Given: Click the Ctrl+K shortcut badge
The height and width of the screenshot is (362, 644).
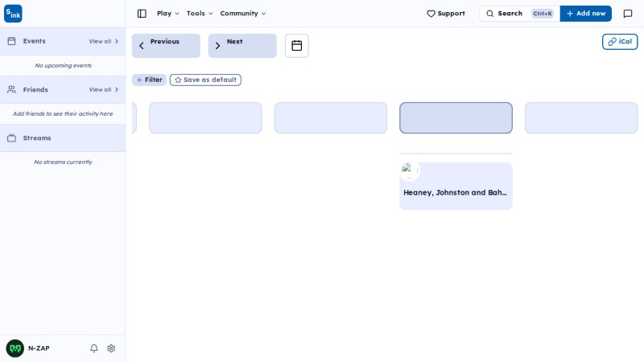Looking at the screenshot, I should pyautogui.click(x=542, y=14).
